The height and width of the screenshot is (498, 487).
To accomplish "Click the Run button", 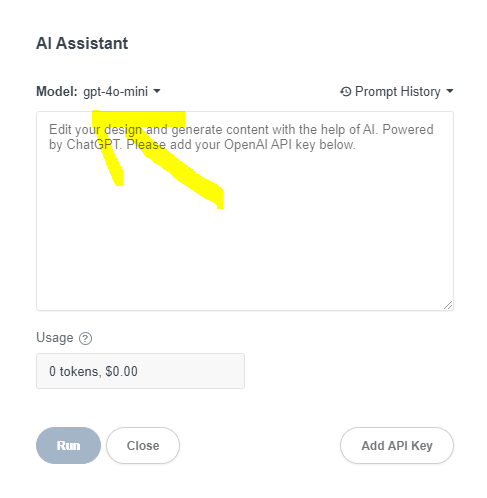I will pyautogui.click(x=68, y=445).
